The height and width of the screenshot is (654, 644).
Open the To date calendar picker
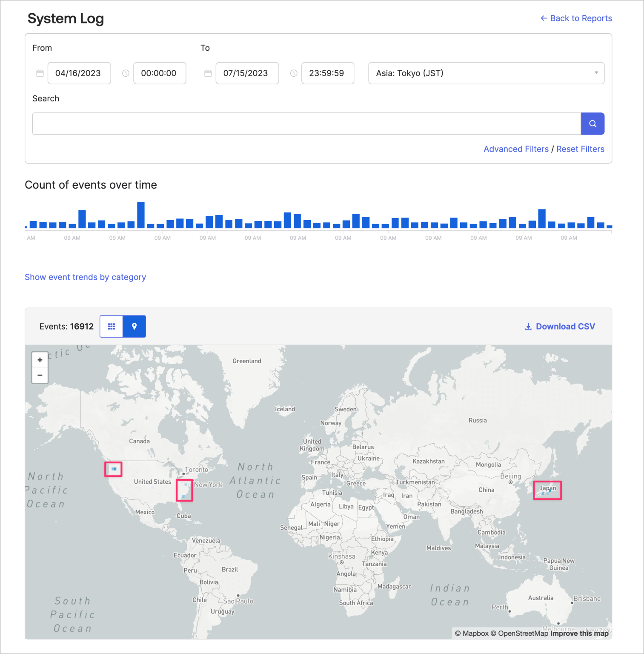pos(208,73)
